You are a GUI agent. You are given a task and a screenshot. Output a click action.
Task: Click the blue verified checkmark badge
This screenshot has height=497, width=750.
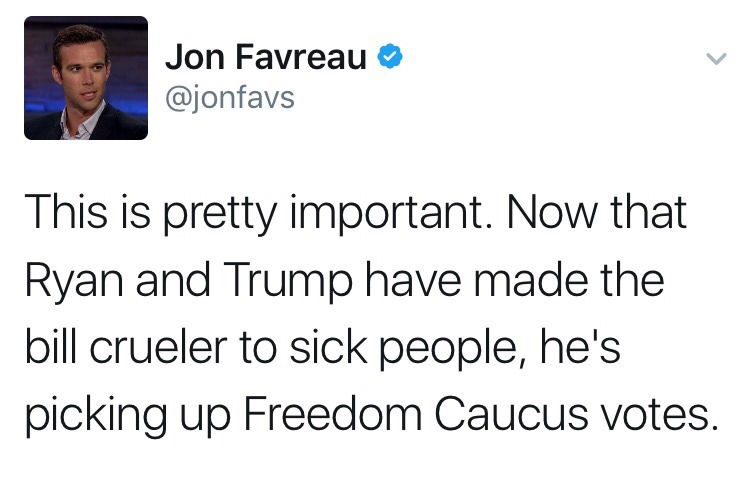click(390, 59)
